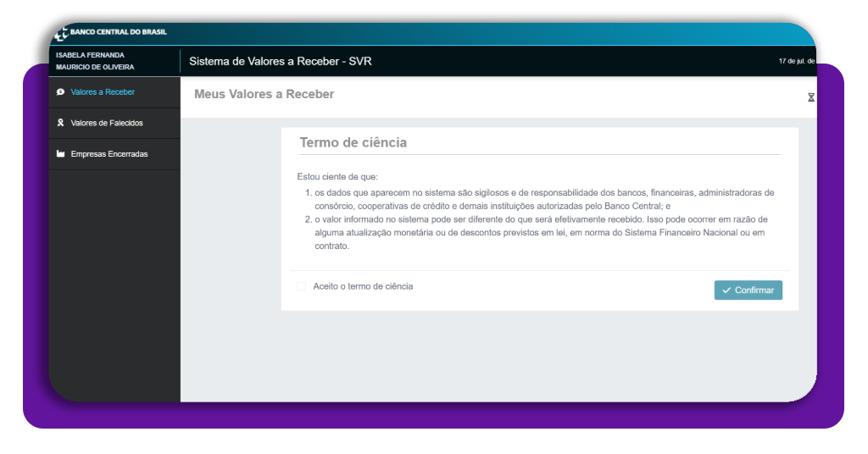Click the Confirmar button
The height and width of the screenshot is (454, 868).
pos(748,291)
